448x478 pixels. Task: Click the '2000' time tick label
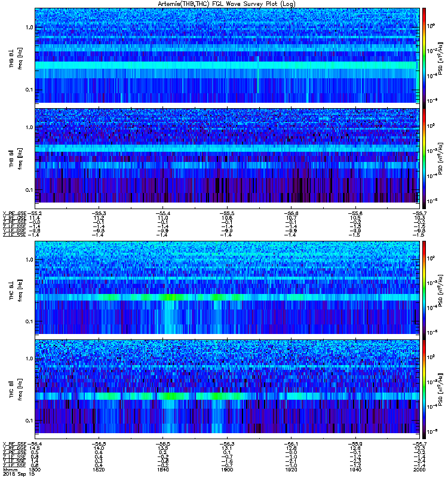point(419,470)
